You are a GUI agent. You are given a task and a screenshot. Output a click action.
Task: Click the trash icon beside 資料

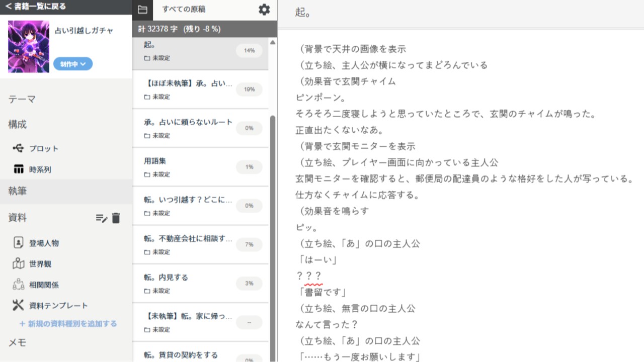116,219
